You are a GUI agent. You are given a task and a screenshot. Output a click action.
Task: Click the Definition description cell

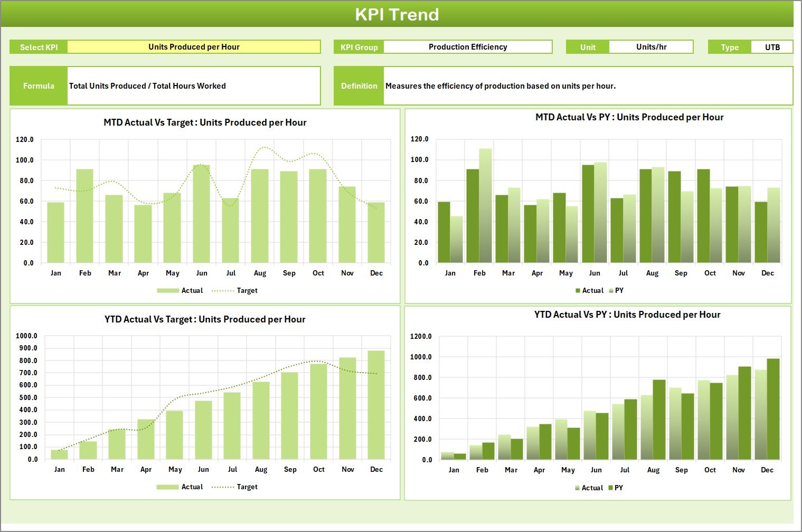[x=587, y=86]
